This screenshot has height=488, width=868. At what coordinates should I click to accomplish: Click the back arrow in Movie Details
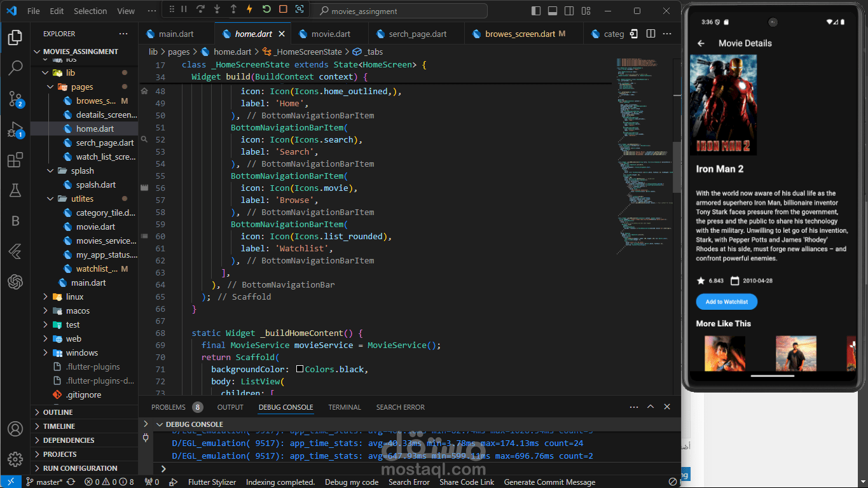point(701,43)
